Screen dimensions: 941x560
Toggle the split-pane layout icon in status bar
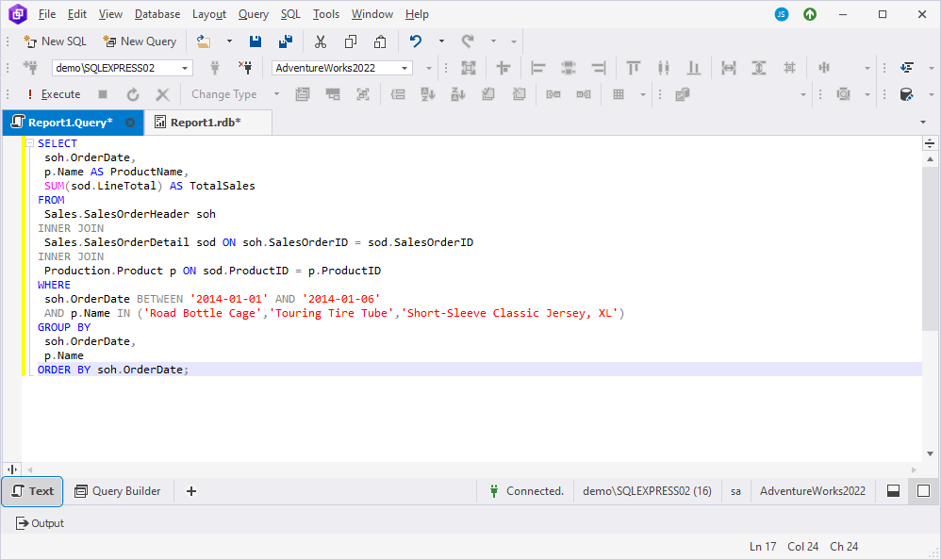tap(894, 491)
